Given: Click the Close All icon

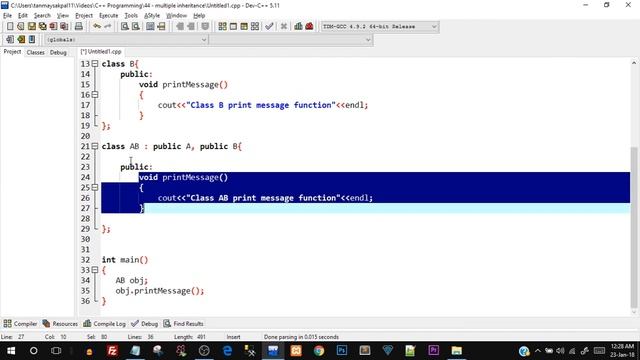Looking at the screenshot, I should pyautogui.click(x=64, y=27).
